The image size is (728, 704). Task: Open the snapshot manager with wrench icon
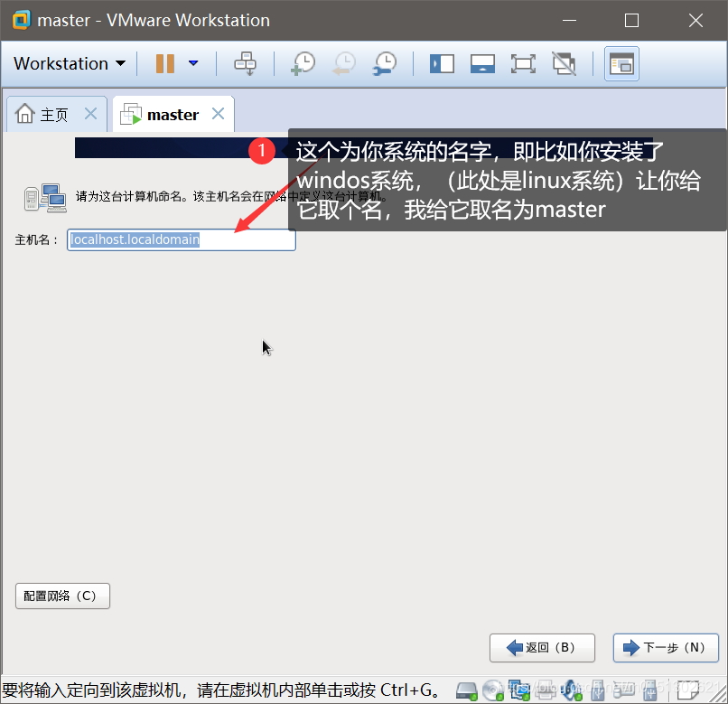(x=385, y=63)
